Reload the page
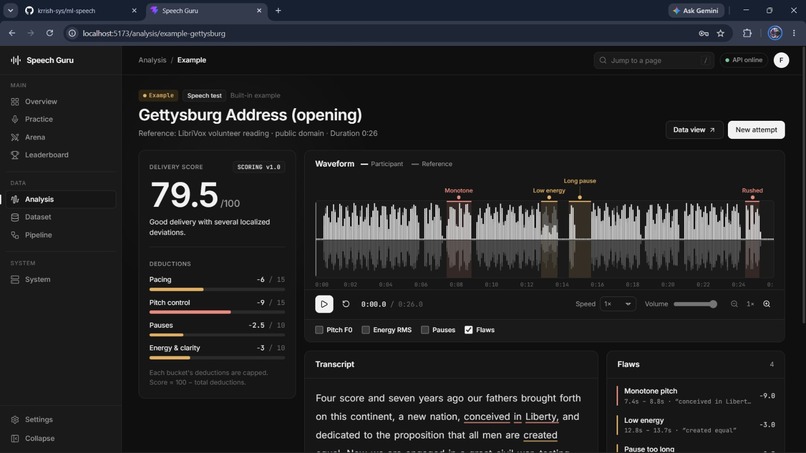 49,33
